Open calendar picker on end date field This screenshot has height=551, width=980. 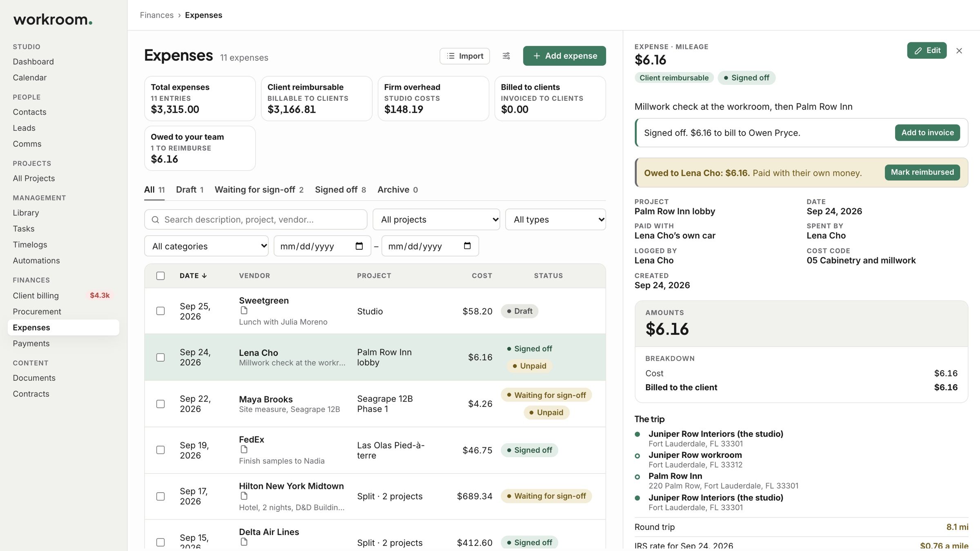click(x=467, y=246)
